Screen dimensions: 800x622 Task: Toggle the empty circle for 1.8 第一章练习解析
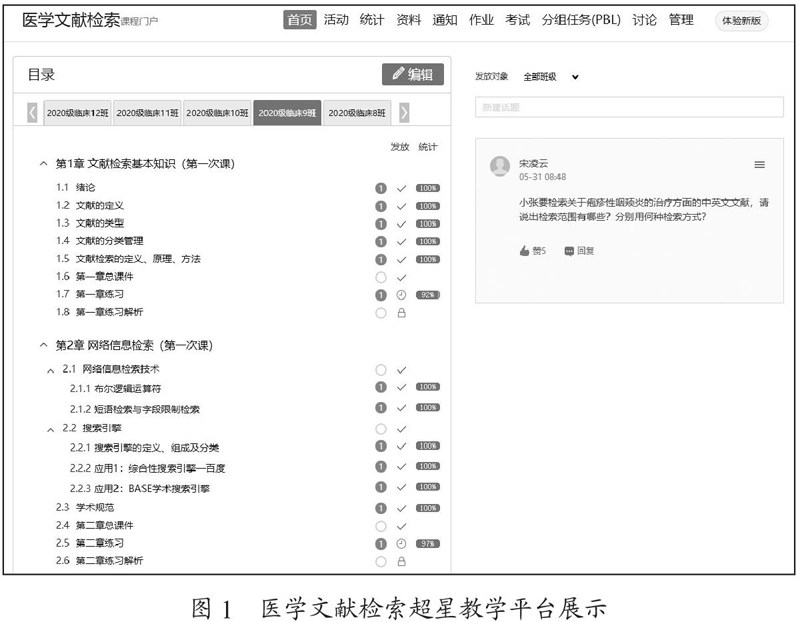pyautogui.click(x=381, y=313)
